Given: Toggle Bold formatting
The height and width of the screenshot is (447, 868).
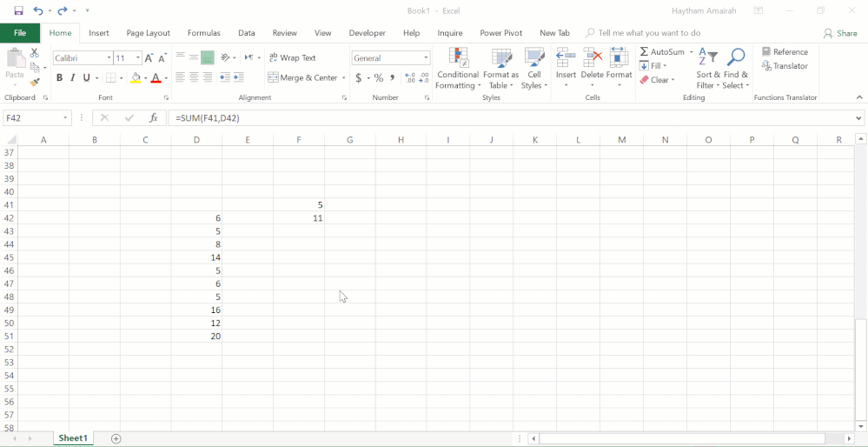Looking at the screenshot, I should point(59,78).
